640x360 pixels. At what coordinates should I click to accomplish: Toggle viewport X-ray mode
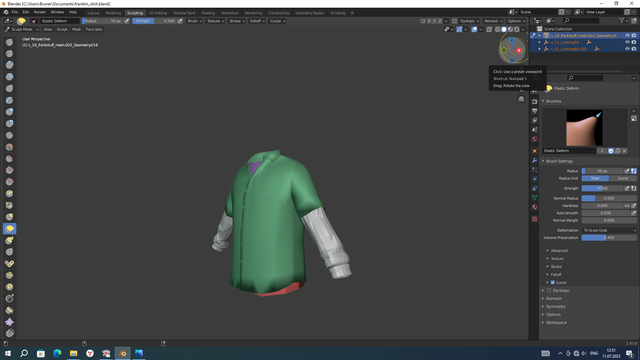coord(489,29)
